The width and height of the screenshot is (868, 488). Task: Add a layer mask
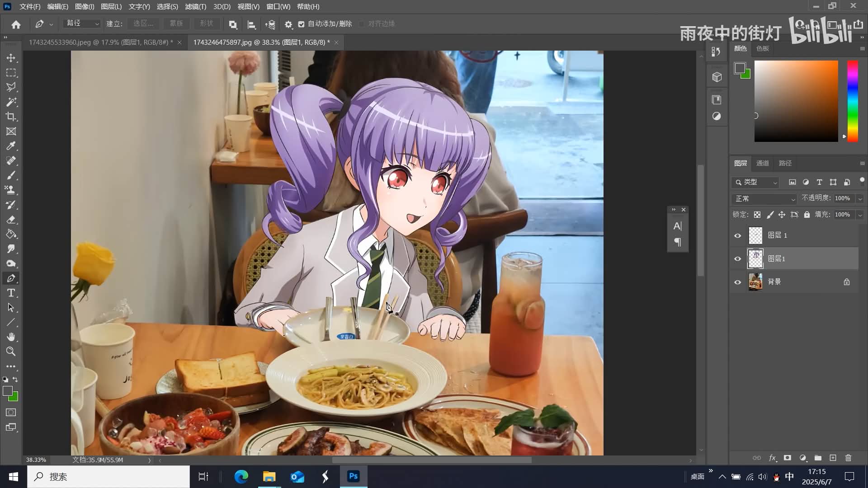click(x=788, y=458)
